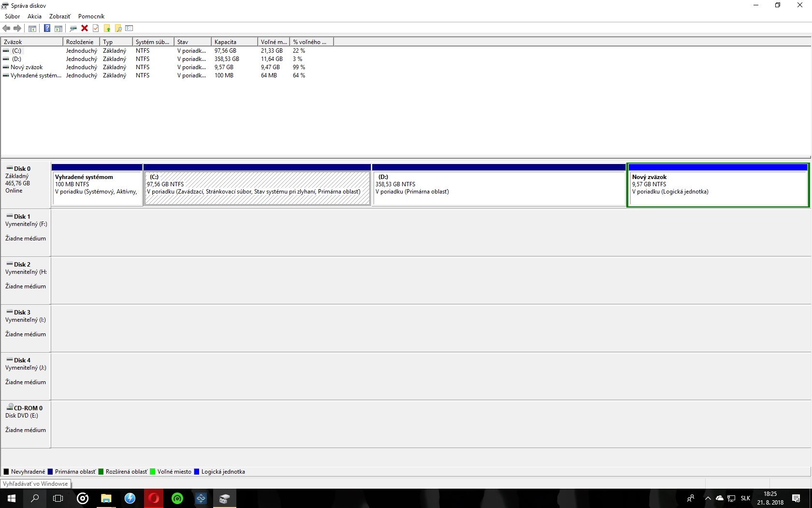Click the connect drive icon in the toolbar

point(73,28)
